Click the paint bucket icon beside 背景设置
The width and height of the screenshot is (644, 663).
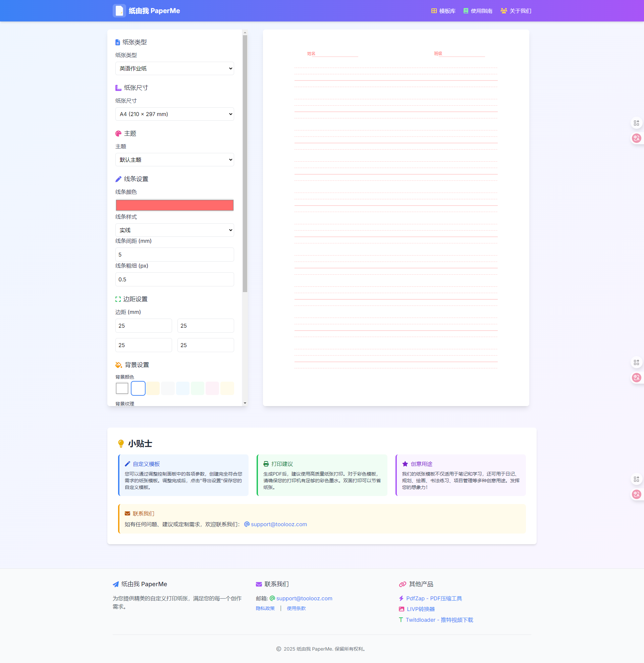click(x=118, y=365)
